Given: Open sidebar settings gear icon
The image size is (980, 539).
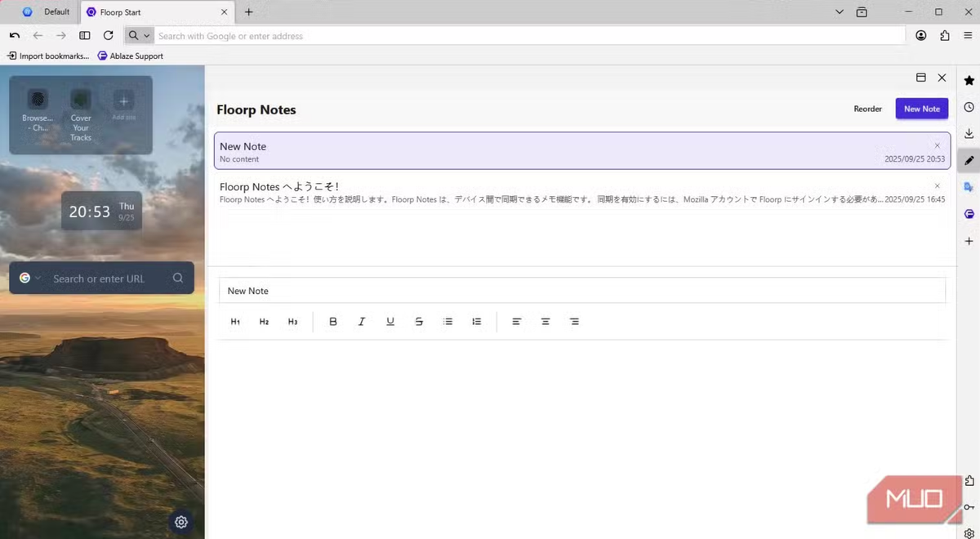Looking at the screenshot, I should point(969,532).
